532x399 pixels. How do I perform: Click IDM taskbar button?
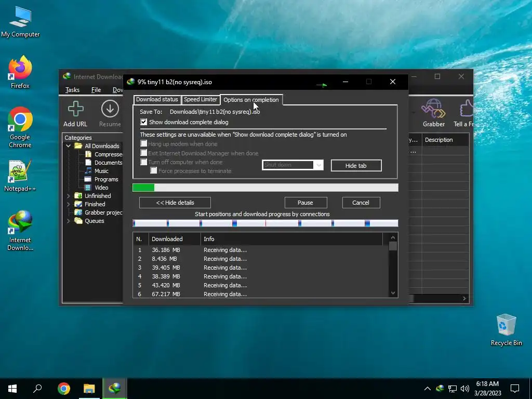tap(115, 389)
